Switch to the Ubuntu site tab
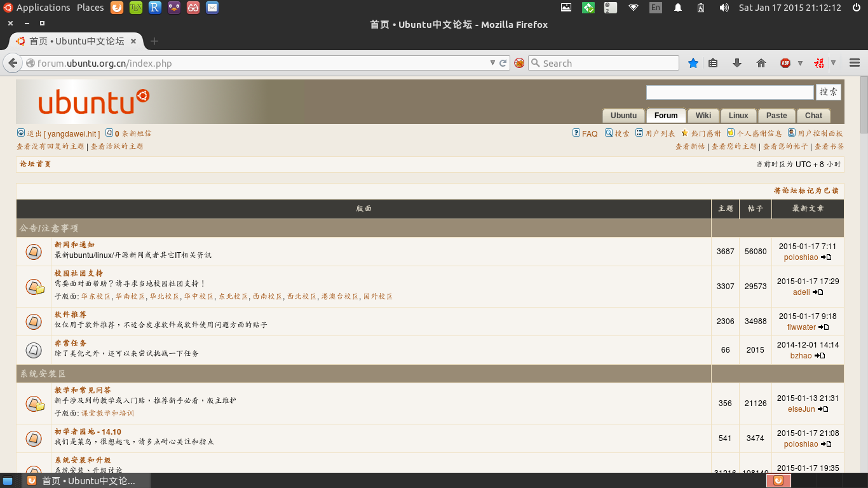 click(623, 116)
